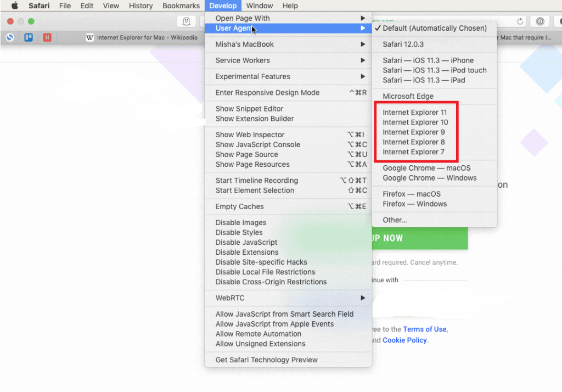
Task: Click Show Page Source
Action: pyautogui.click(x=288, y=155)
